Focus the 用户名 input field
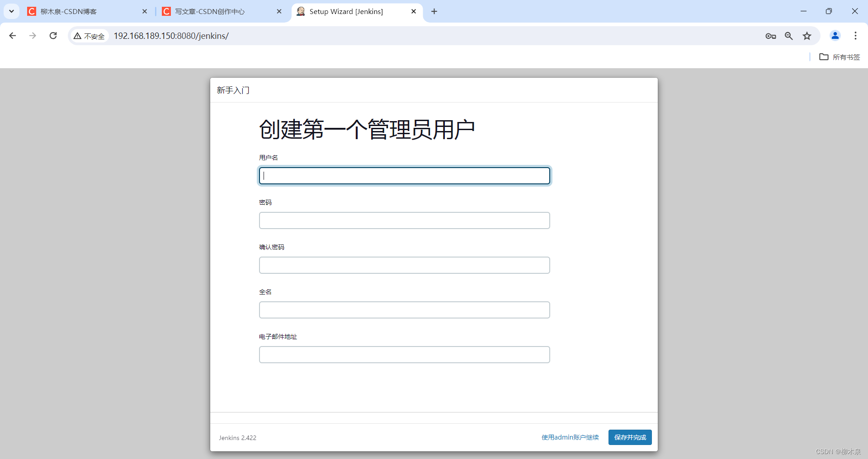The height and width of the screenshot is (459, 868). (x=405, y=176)
